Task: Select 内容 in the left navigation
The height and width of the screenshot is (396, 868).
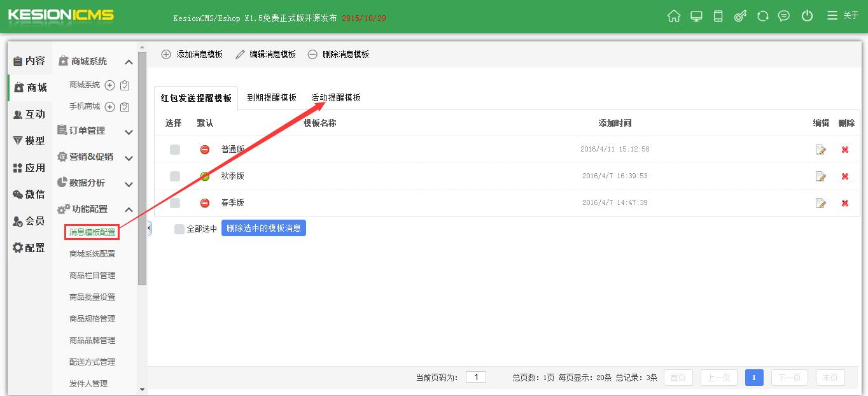Action: click(x=29, y=61)
